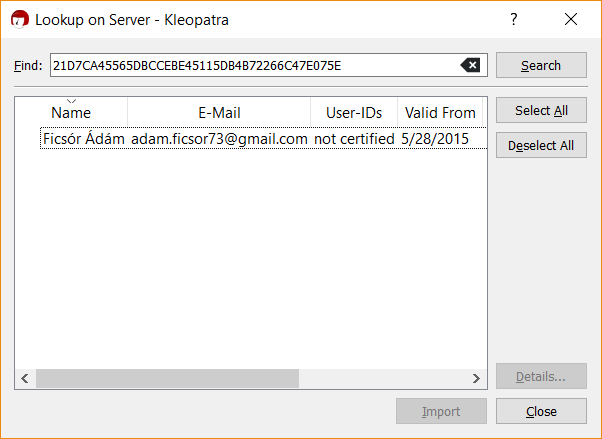Sort by the E-Mail column header
The height and width of the screenshot is (439, 602).
pos(219,113)
